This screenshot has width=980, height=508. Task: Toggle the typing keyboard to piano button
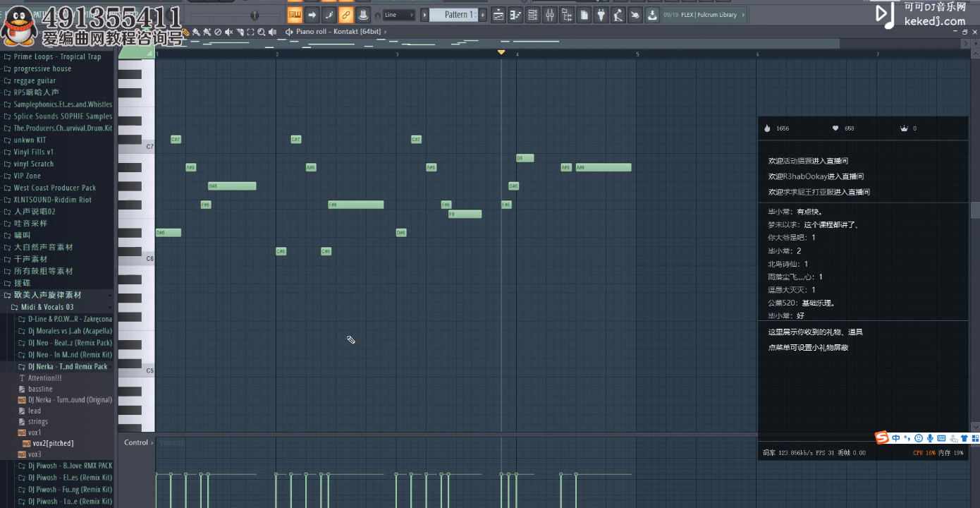tap(295, 15)
